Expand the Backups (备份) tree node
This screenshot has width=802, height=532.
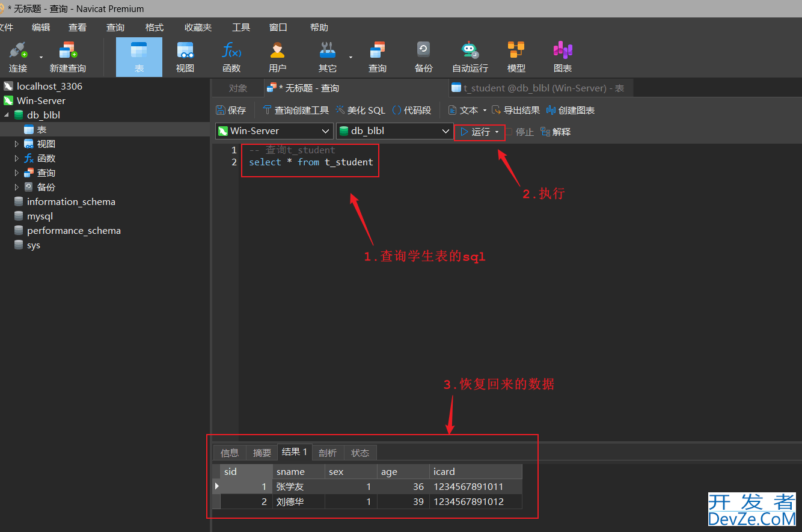(17, 187)
